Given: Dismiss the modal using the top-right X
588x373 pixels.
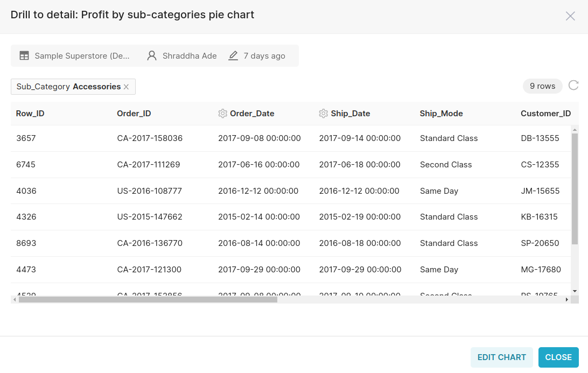Looking at the screenshot, I should pyautogui.click(x=570, y=16).
